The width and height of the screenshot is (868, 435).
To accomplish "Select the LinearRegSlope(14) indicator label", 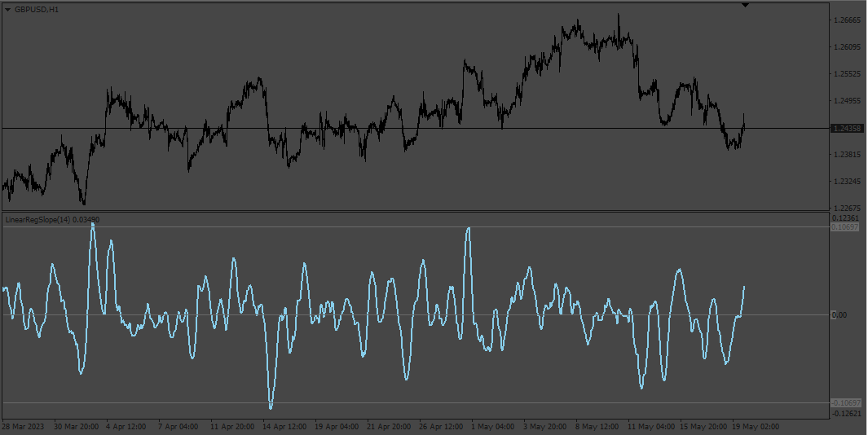I will point(37,220).
